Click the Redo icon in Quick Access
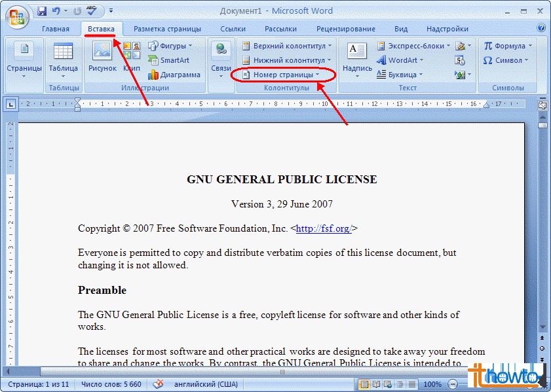This screenshot has height=392, width=551. click(77, 11)
